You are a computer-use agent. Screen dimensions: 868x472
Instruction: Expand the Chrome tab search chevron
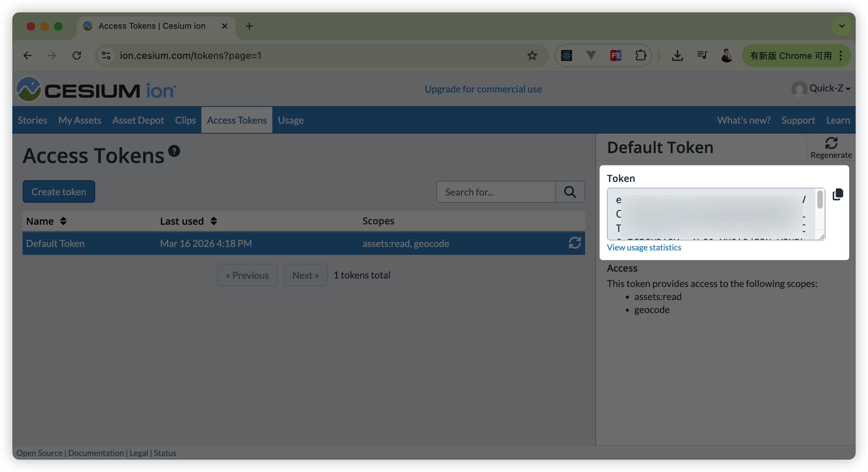coord(842,26)
